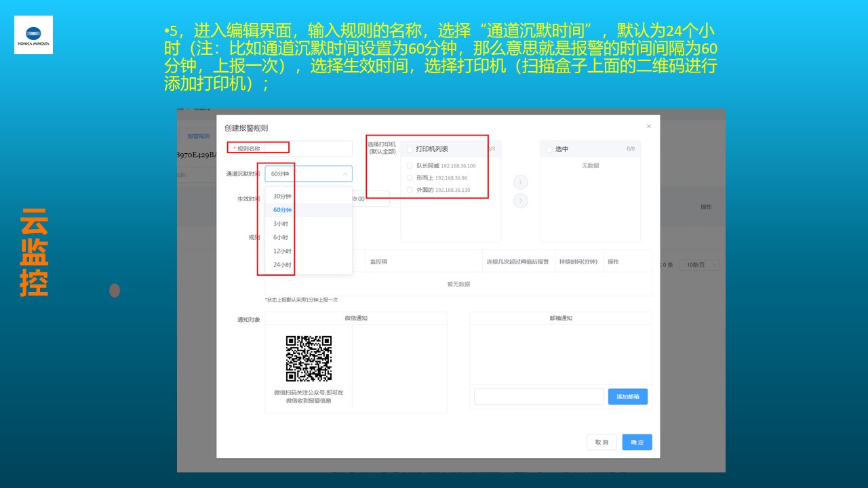Check the 打印机列表 select-all checkbox
The width and height of the screenshot is (868, 488).
pyautogui.click(x=410, y=149)
